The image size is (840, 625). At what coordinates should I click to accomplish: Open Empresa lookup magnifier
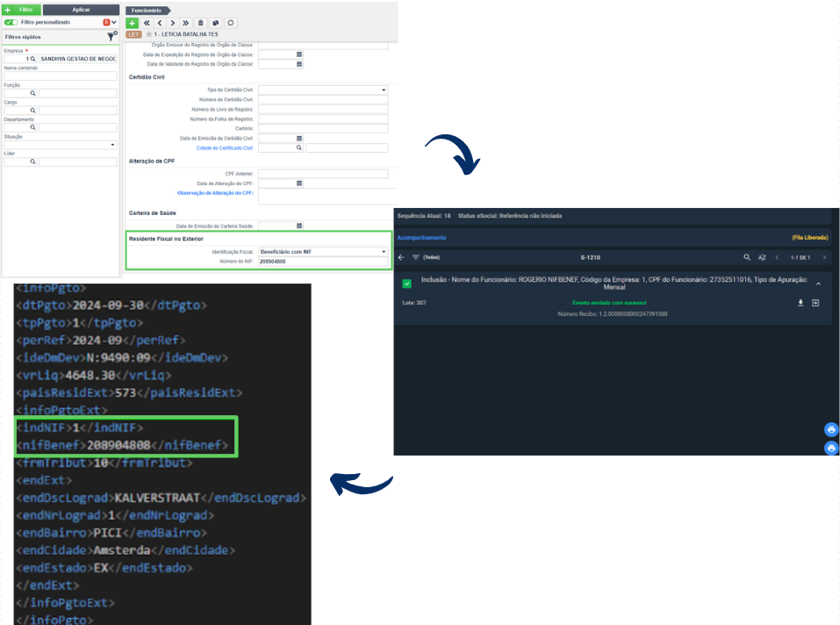tap(32, 59)
